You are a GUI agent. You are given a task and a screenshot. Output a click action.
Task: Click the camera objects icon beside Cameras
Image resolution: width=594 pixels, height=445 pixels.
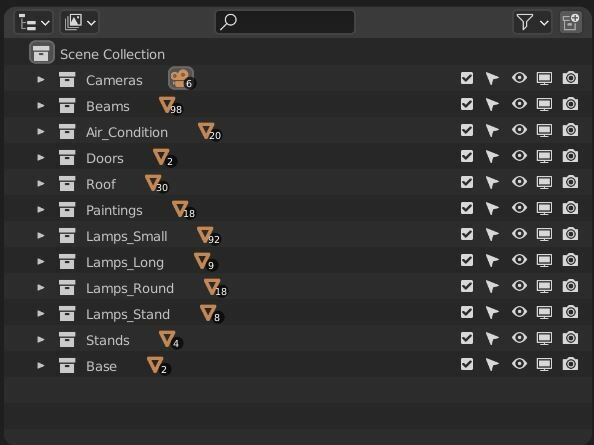point(181,79)
